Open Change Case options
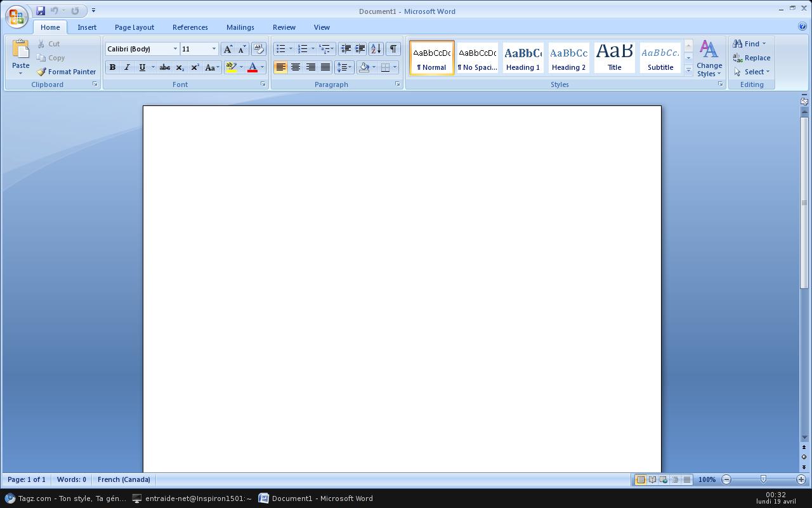 tap(212, 67)
